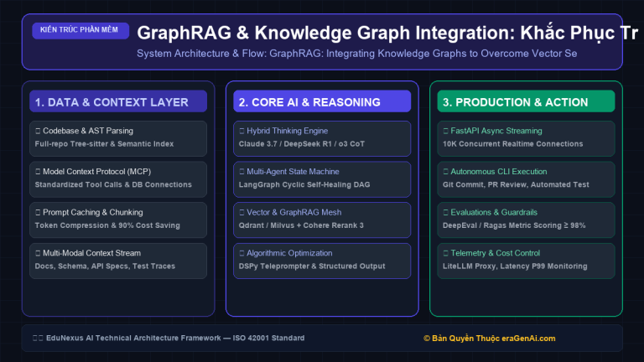Click the System Architecture & Flow subtitle

tap(357, 54)
